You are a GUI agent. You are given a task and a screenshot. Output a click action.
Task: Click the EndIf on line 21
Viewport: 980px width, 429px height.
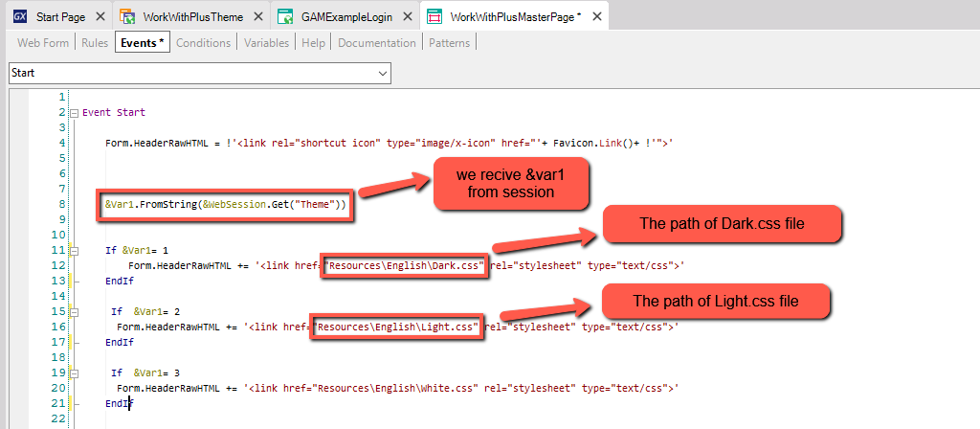(x=120, y=403)
